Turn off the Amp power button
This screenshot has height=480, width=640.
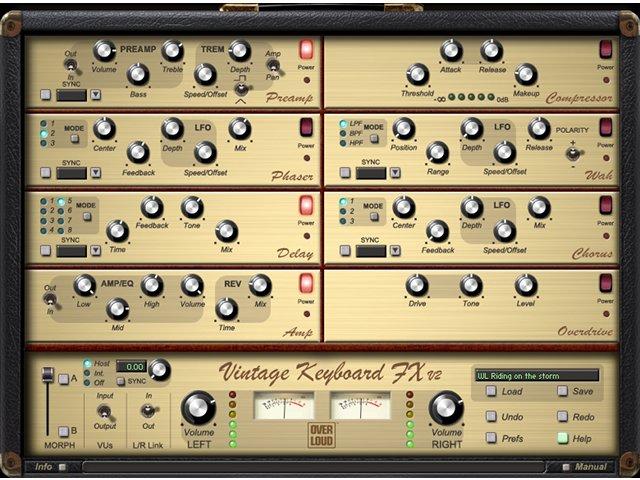pyautogui.click(x=306, y=283)
